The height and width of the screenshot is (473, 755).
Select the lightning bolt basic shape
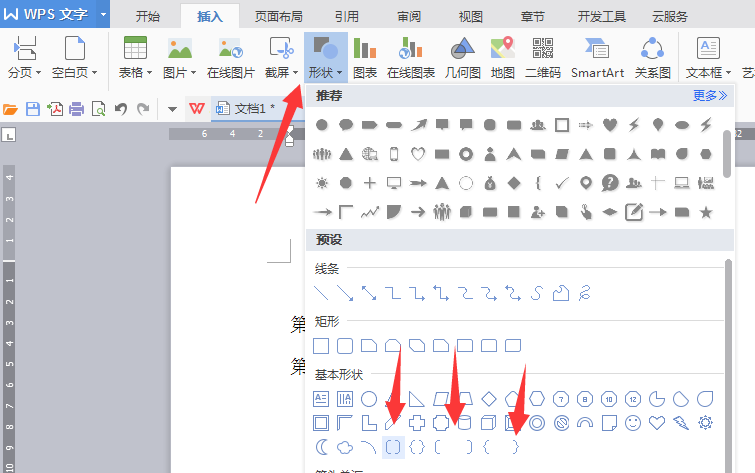click(x=681, y=423)
